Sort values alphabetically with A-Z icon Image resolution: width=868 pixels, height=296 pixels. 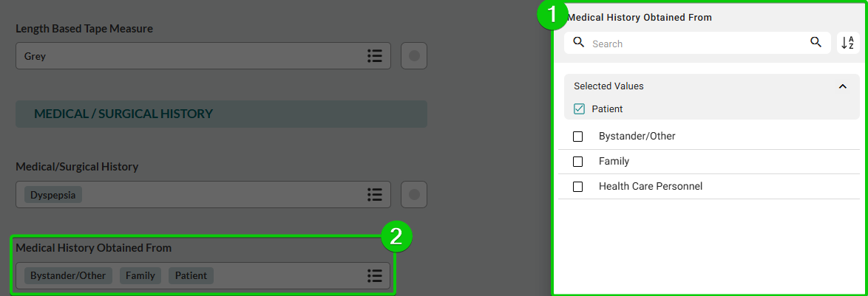848,43
